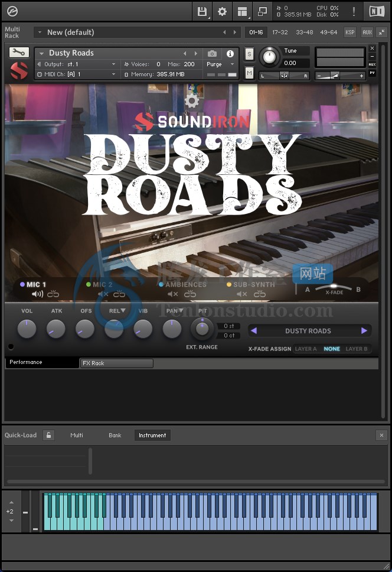392x572 pixels.
Task: Click the exclamation mark panic button
Action: [354, 11]
